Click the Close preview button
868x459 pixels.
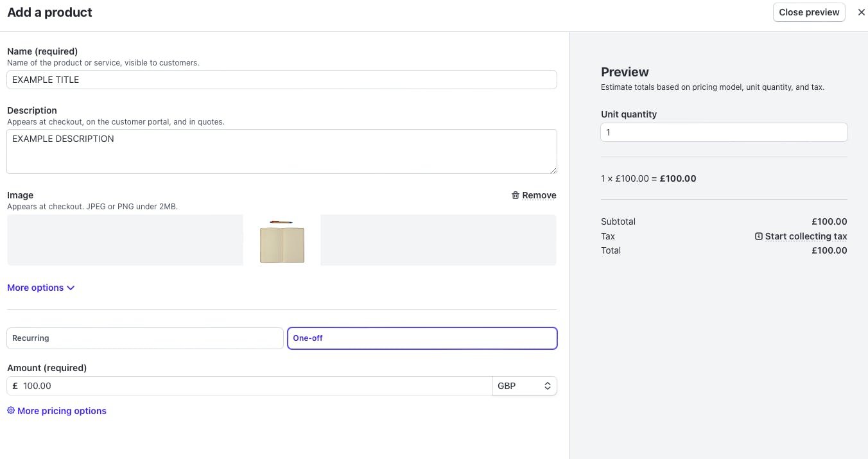(x=808, y=12)
